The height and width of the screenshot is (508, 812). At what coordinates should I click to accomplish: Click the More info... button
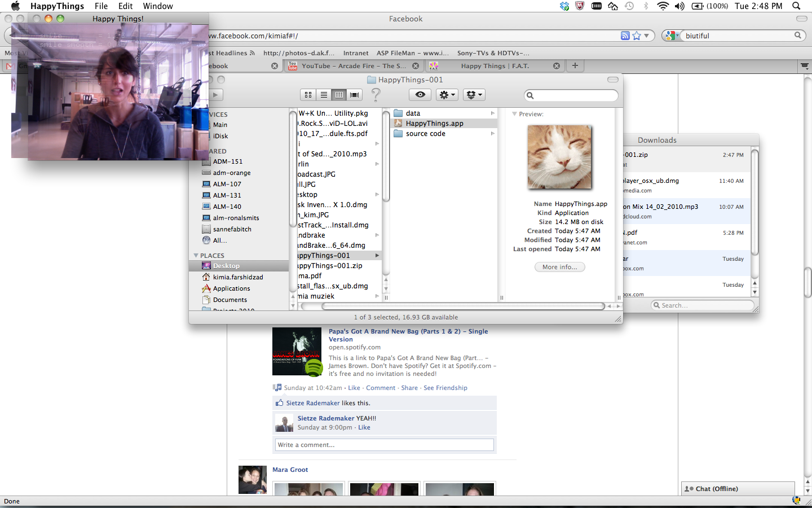click(559, 267)
